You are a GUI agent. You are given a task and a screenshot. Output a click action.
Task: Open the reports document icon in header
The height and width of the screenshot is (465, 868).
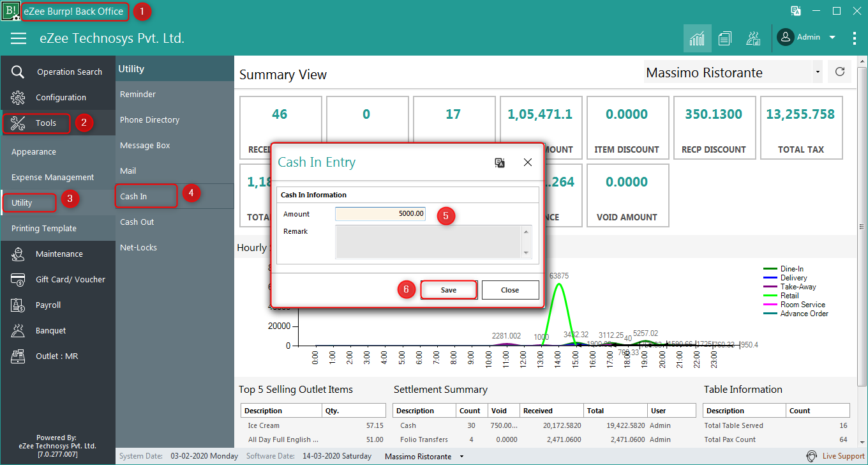(x=724, y=38)
